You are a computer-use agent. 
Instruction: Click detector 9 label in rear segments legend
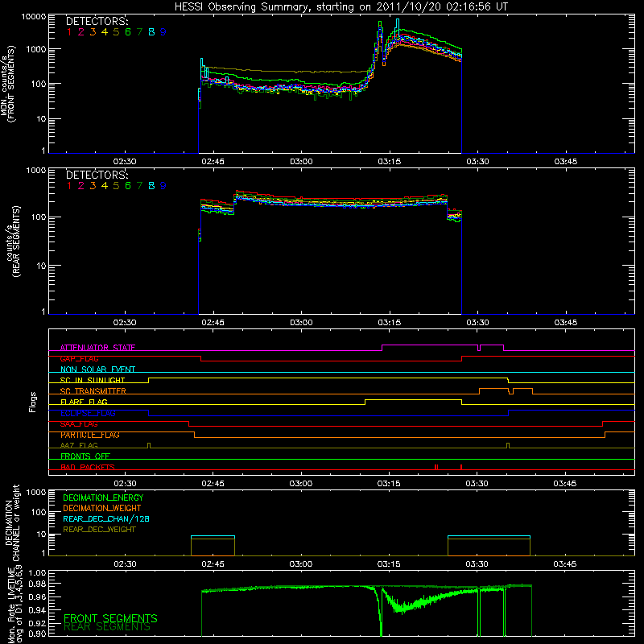pyautogui.click(x=163, y=186)
